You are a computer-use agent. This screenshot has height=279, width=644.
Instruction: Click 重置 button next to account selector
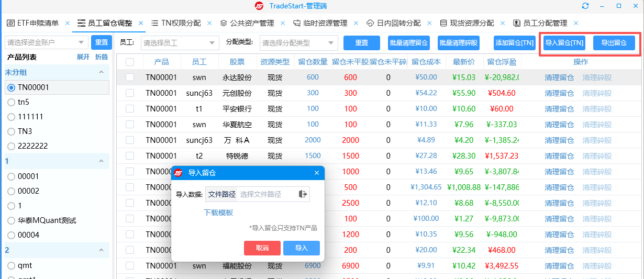(101, 42)
